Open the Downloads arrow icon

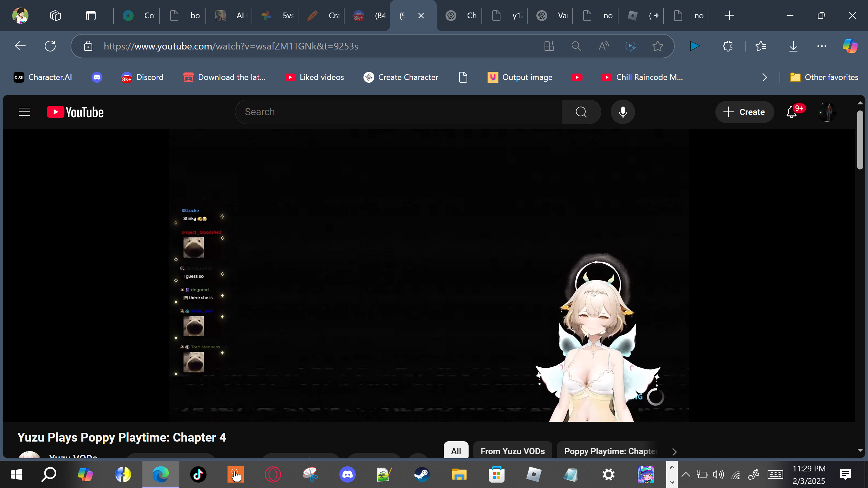point(793,46)
